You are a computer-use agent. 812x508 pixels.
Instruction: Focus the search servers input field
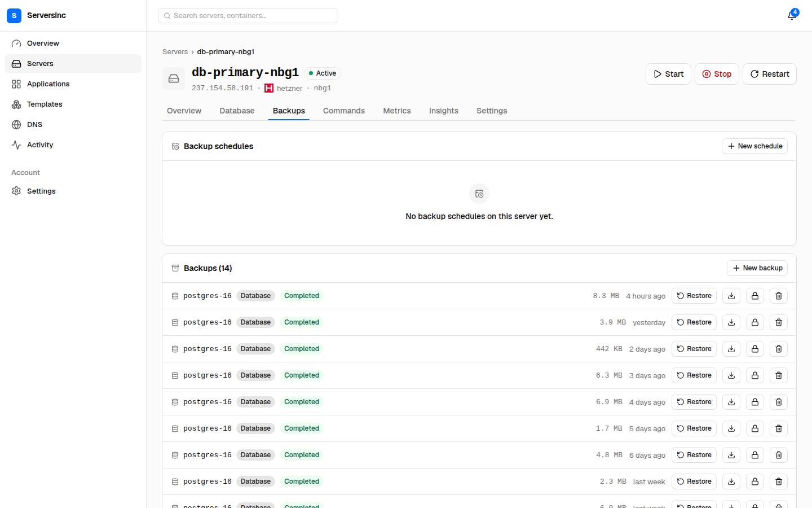click(x=248, y=16)
